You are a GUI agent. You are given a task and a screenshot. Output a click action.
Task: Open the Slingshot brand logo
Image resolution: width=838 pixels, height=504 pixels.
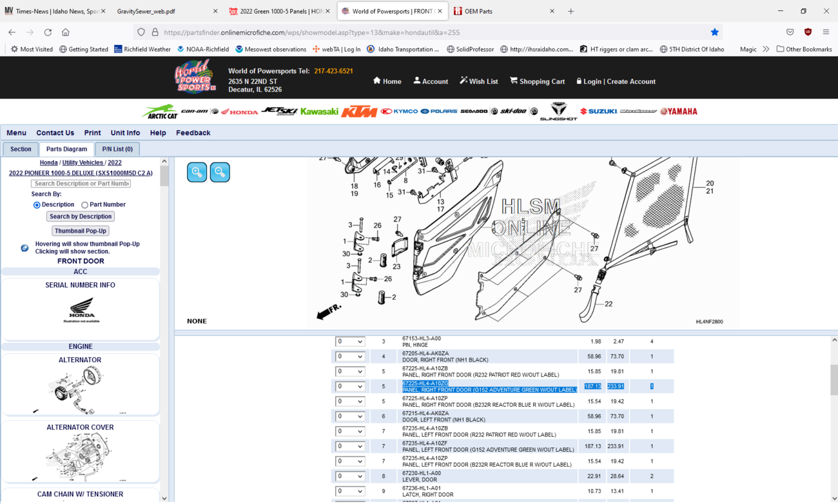click(x=558, y=111)
